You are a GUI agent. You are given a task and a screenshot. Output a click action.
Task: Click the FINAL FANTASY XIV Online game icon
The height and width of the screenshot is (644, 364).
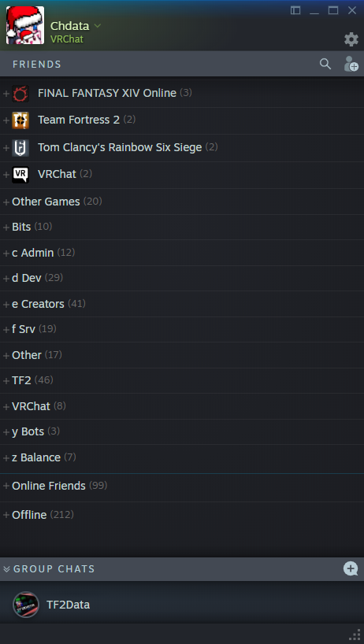point(20,94)
